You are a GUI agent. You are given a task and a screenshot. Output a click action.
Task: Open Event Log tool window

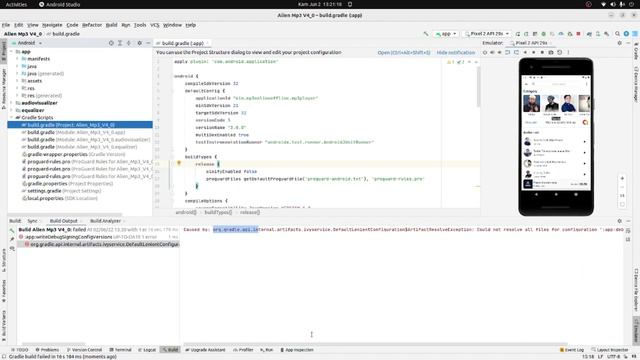point(571,350)
